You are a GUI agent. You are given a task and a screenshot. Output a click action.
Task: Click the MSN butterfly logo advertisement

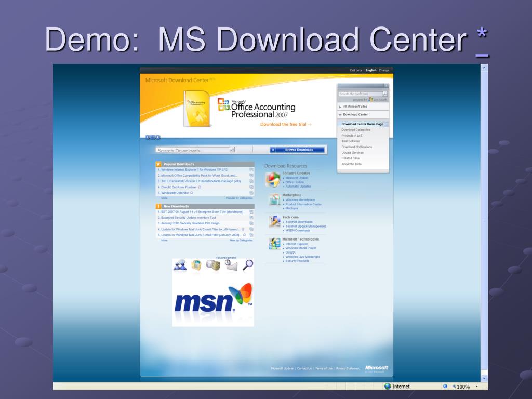[214, 299]
